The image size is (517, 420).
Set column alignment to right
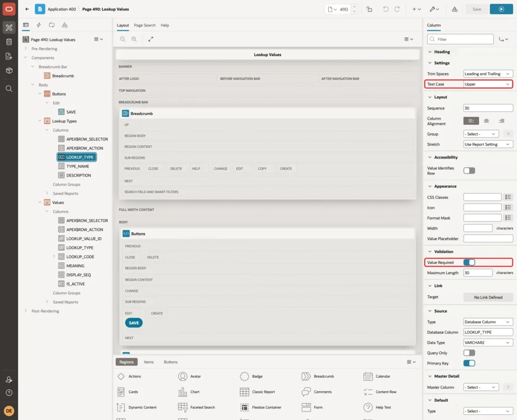[x=501, y=121]
